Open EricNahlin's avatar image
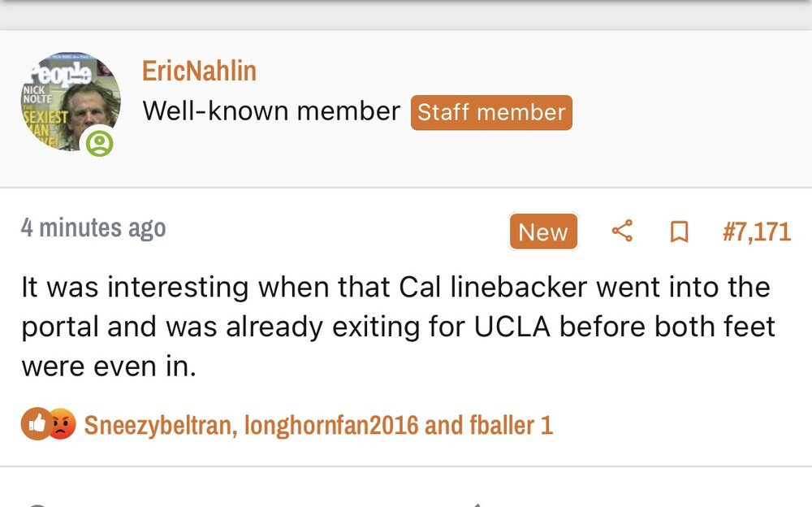The width and height of the screenshot is (812, 507). [x=70, y=102]
